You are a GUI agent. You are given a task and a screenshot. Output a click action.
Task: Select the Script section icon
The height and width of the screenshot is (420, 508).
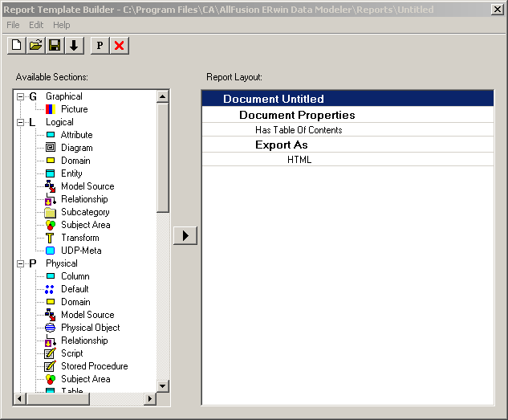coord(51,353)
